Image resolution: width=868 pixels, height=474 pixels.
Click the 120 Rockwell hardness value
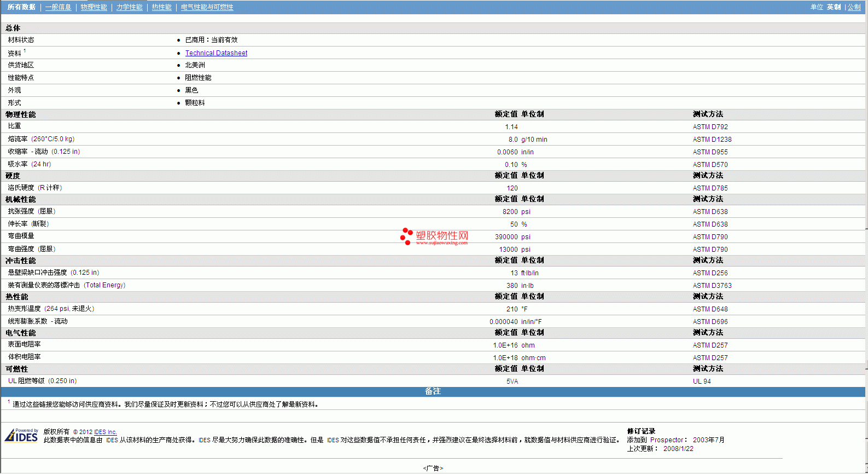[512, 188]
